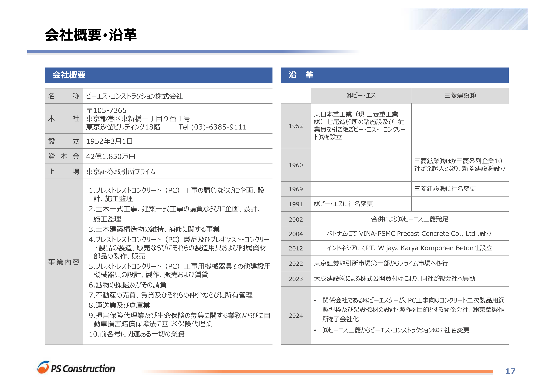
Task: Click the 事業内容 row label
Action: click(x=64, y=262)
